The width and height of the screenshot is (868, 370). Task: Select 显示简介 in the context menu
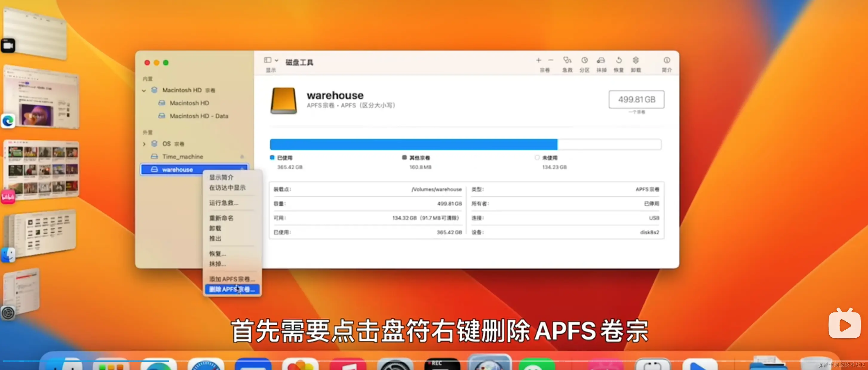coord(221,178)
